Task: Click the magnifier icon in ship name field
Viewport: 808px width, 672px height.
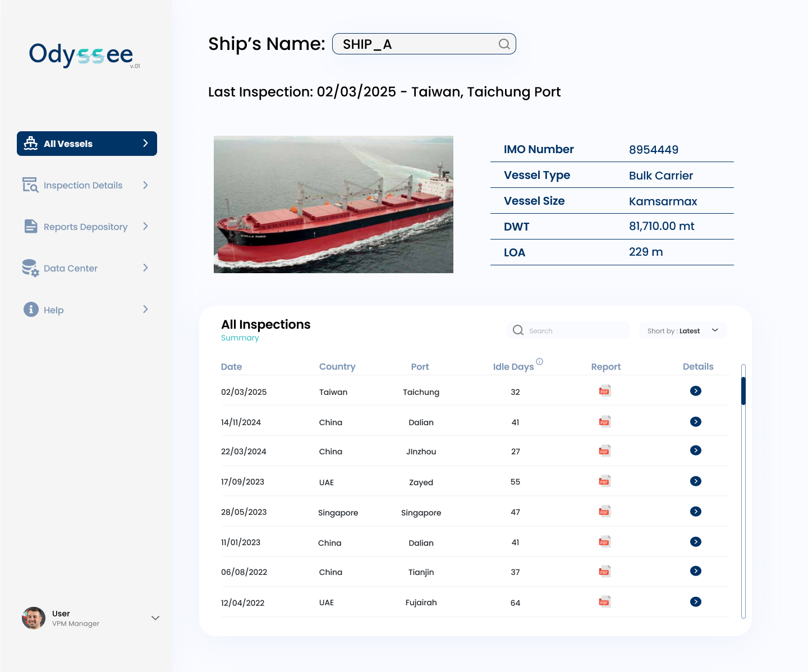Action: [504, 44]
